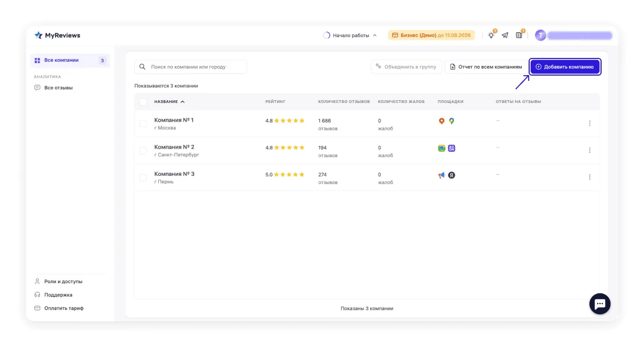Click the г Пермь city text

pyautogui.click(x=164, y=182)
